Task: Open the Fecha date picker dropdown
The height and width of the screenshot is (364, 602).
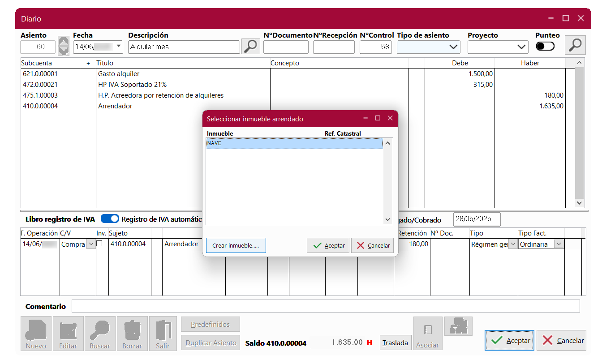Action: coord(119,47)
